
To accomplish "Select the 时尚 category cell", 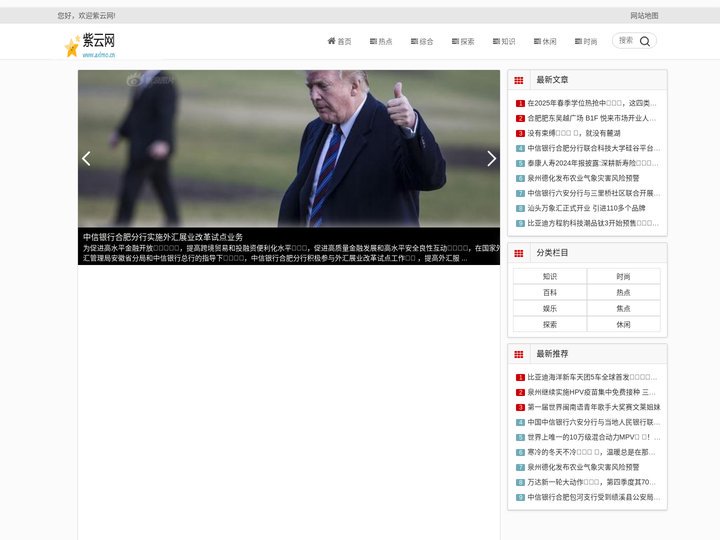I will (x=624, y=276).
